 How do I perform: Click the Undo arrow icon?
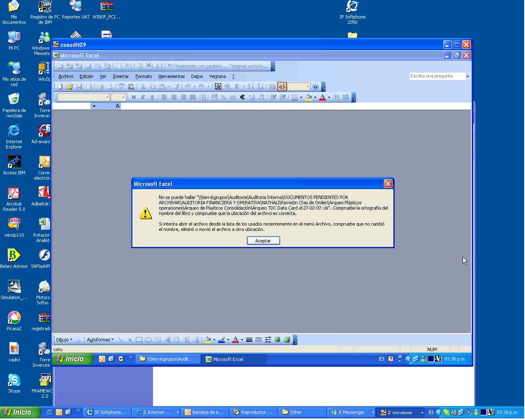187,87
